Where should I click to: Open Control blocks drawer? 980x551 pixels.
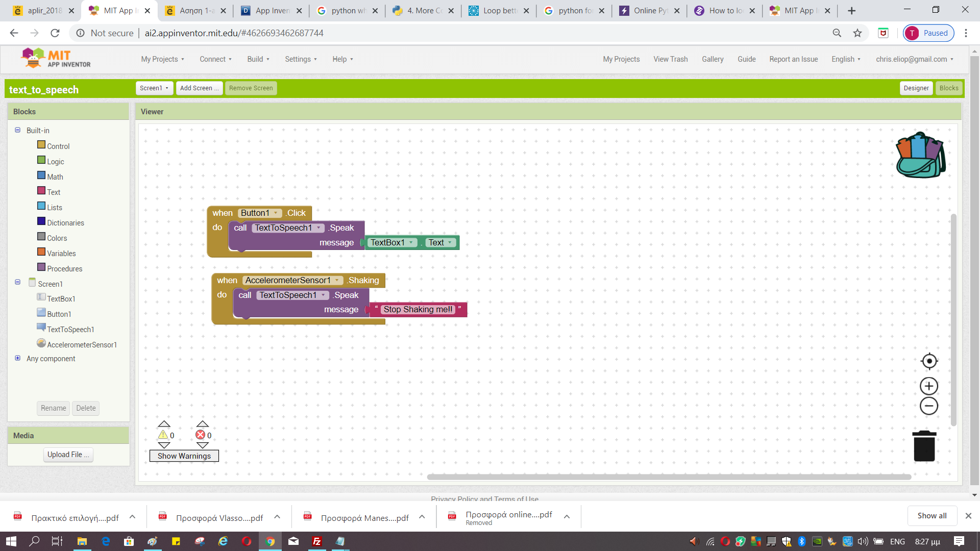(x=58, y=146)
